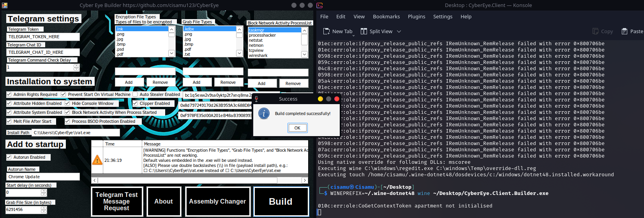Click scroll-up arrow in Encryption File Types list

coord(171,29)
